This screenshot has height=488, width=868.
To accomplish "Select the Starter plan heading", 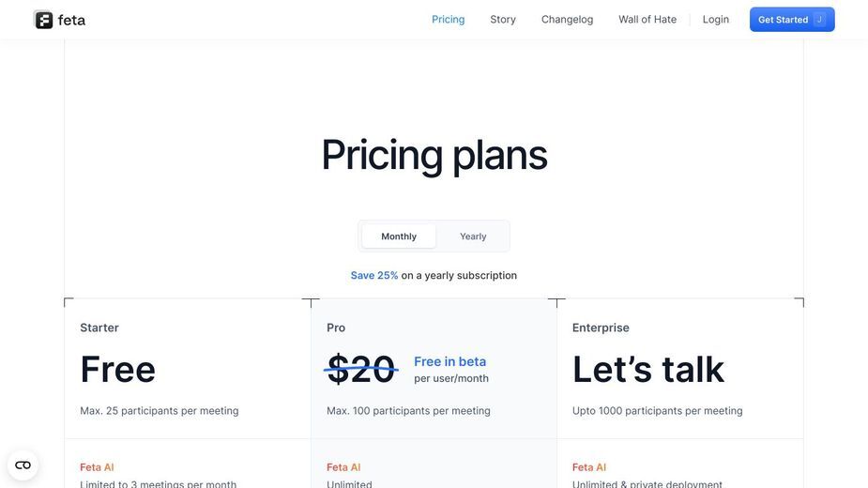I will pyautogui.click(x=99, y=328).
